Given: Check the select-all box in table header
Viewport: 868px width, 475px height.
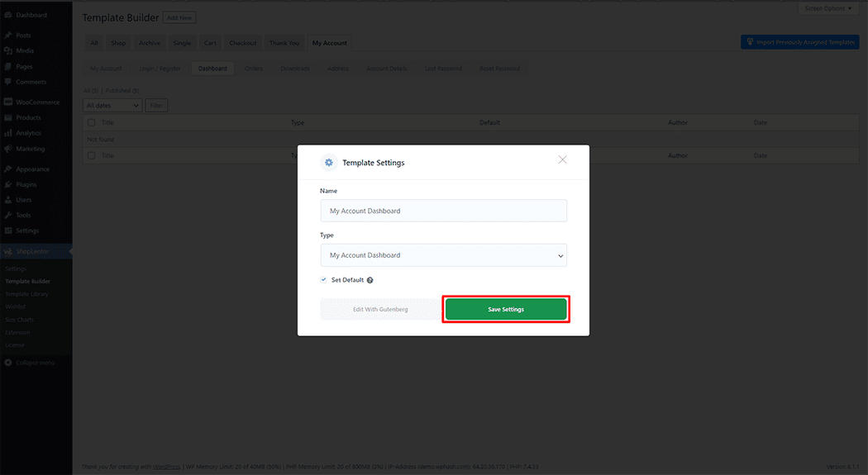Looking at the screenshot, I should [x=92, y=122].
